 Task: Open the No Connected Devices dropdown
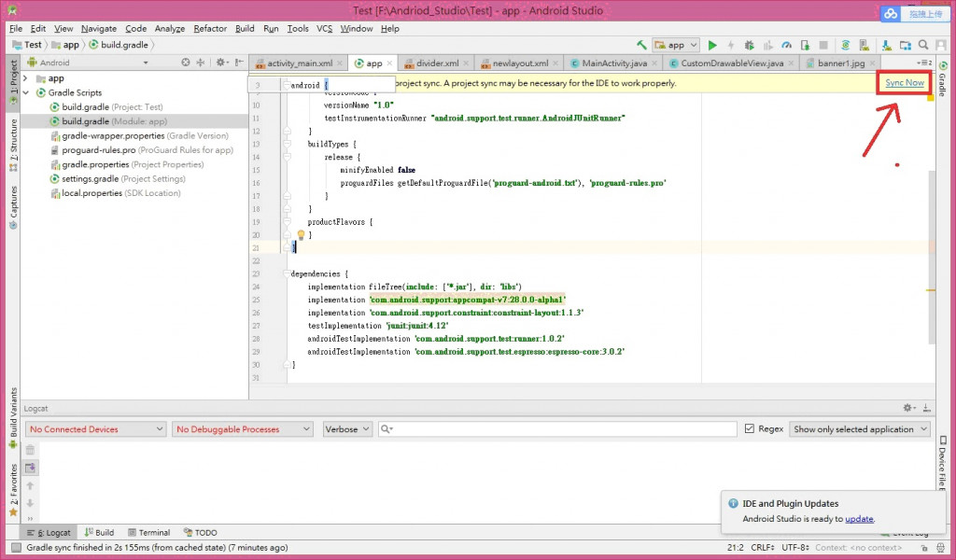[x=95, y=429]
